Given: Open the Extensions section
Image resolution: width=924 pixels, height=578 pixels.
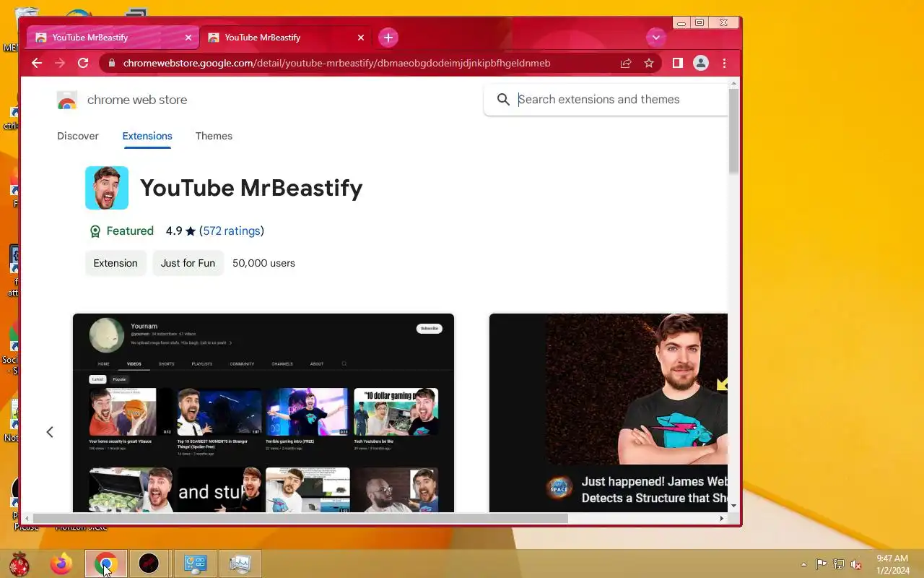Looking at the screenshot, I should [x=147, y=136].
